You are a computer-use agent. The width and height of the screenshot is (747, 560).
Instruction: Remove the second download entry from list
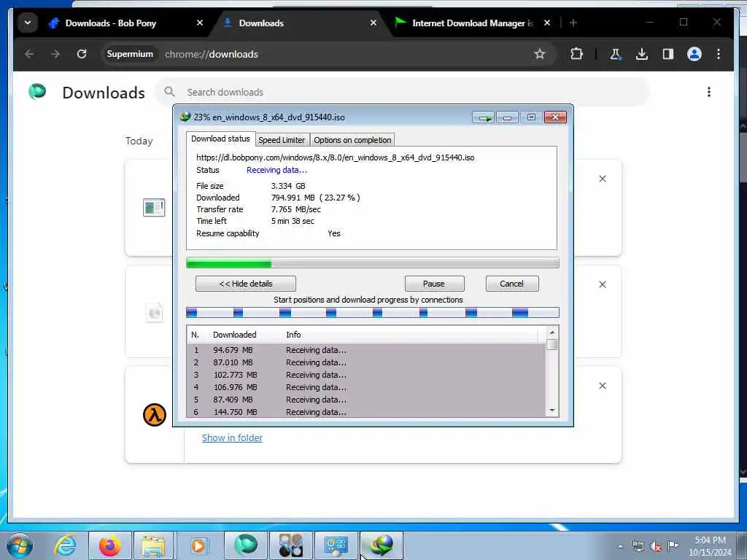click(603, 284)
